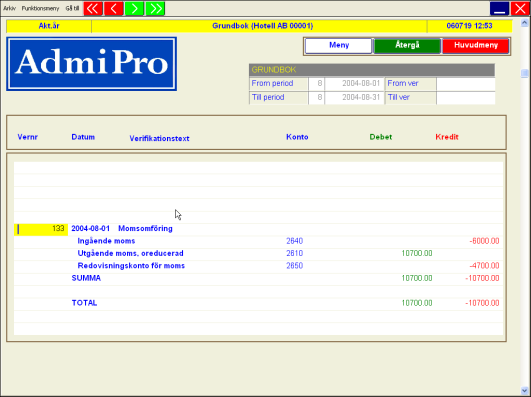Click the Debet column header
Screen dimensions: 531x397
[381, 137]
